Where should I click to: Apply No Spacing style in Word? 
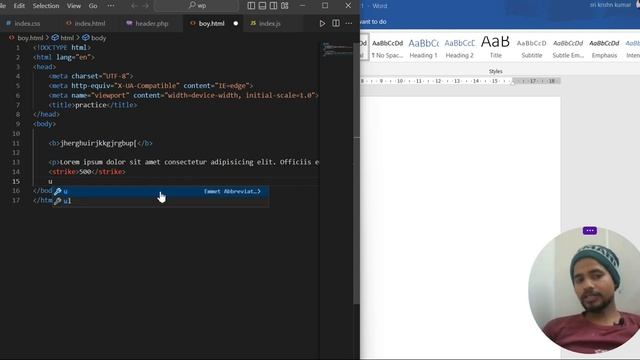click(387, 48)
